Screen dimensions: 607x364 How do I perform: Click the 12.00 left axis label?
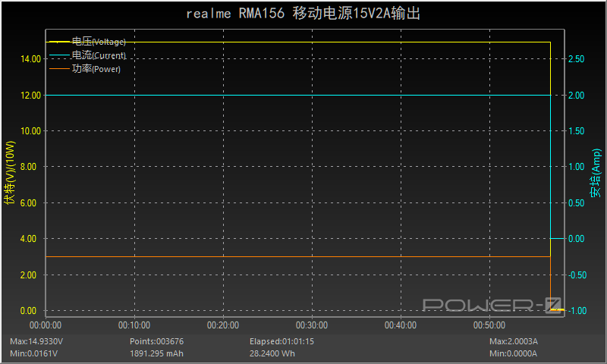(x=30, y=95)
